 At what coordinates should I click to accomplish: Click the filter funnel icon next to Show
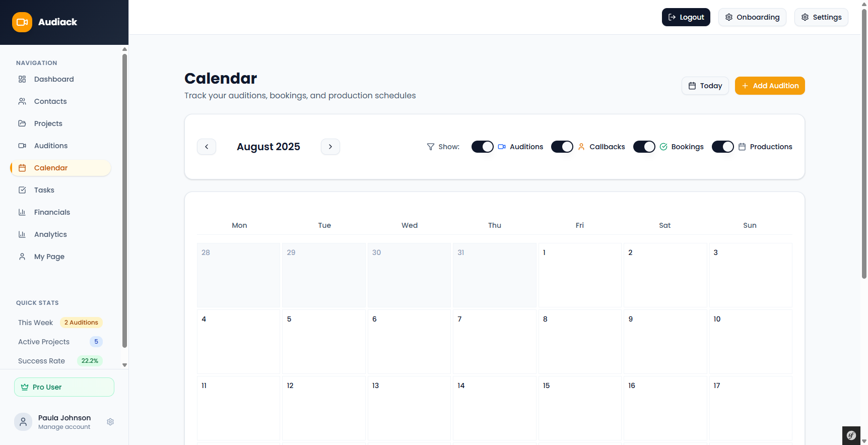point(430,147)
